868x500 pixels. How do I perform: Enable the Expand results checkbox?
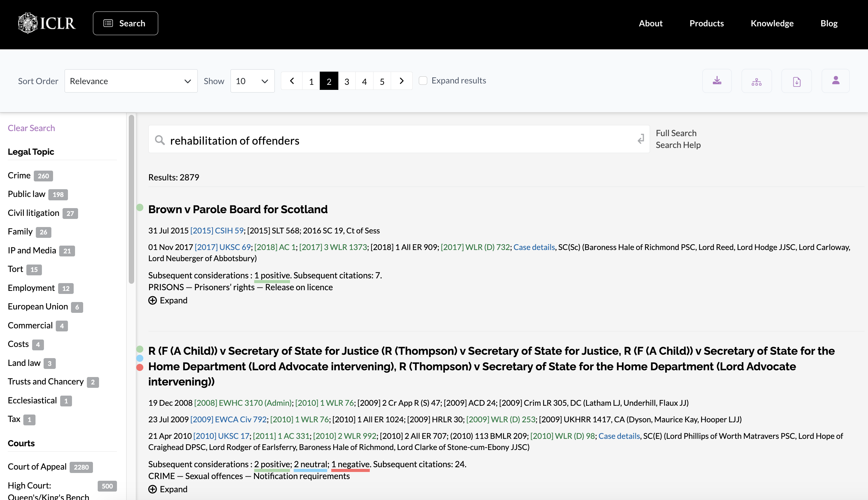tap(423, 81)
